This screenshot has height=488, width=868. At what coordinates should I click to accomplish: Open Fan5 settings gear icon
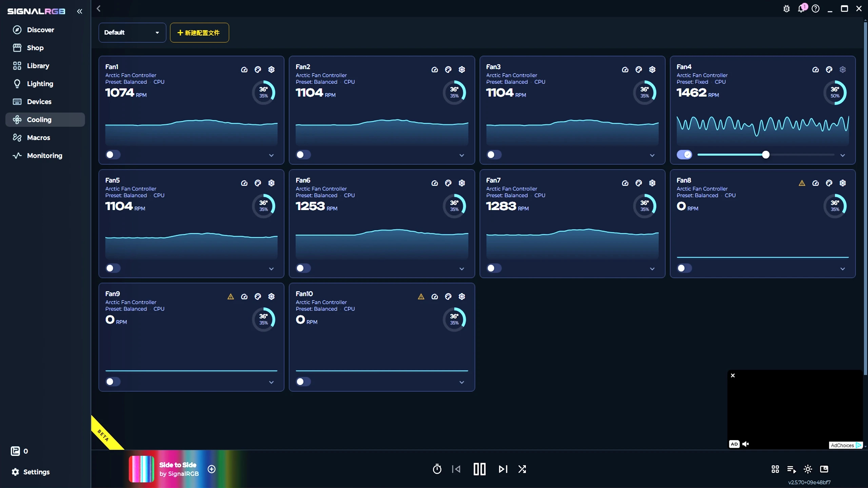click(x=271, y=183)
